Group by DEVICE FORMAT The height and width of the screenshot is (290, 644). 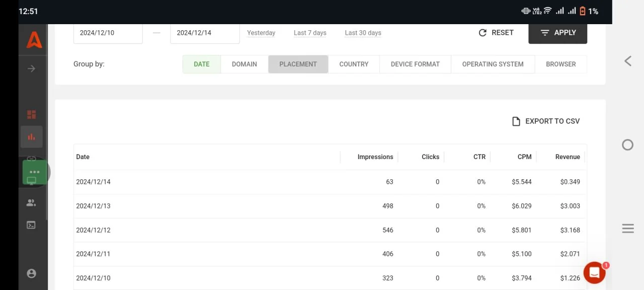coord(416,64)
